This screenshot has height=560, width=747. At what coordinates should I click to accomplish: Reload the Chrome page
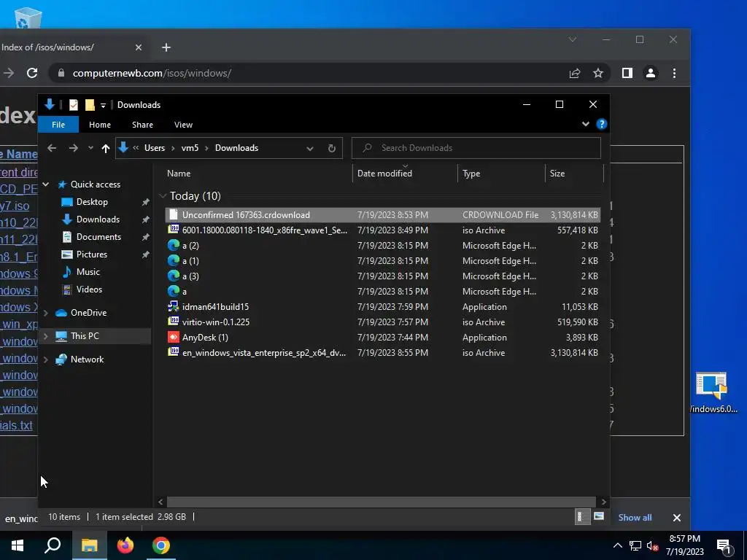(x=32, y=74)
